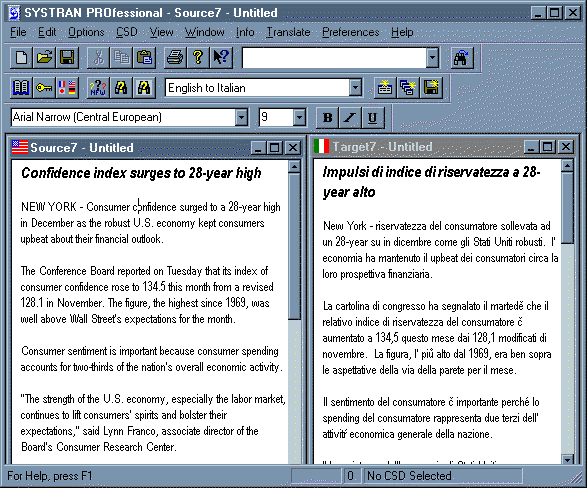Image resolution: width=587 pixels, height=488 pixels.
Task: Expand the search text combo box arrow
Action: point(432,58)
